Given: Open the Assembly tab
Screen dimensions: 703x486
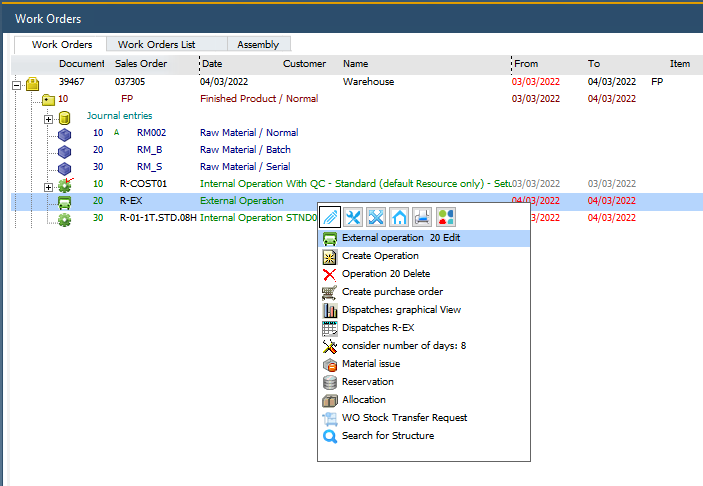Looking at the screenshot, I should tap(258, 44).
